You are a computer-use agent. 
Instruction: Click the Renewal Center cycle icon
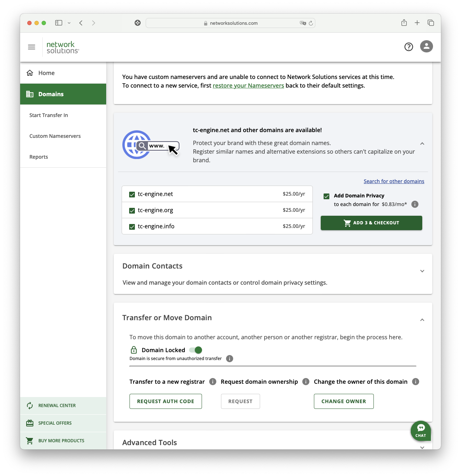click(30, 406)
